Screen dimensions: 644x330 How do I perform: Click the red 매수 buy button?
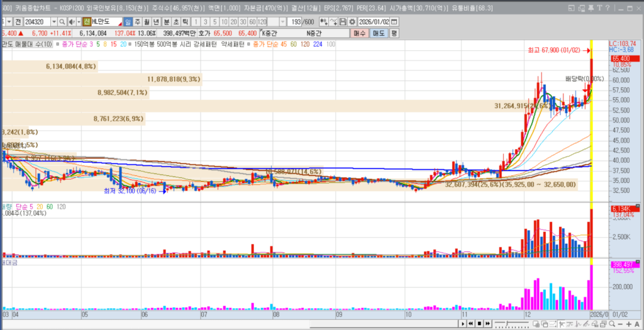[x=360, y=33]
